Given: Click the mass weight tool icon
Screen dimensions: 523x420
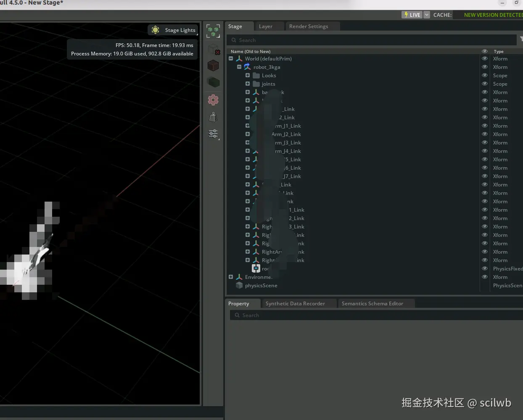Looking at the screenshot, I should (213, 117).
